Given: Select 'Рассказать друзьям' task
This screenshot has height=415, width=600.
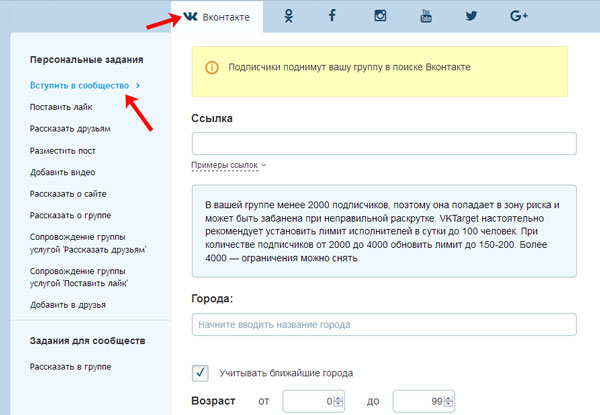Looking at the screenshot, I should pos(70,129).
